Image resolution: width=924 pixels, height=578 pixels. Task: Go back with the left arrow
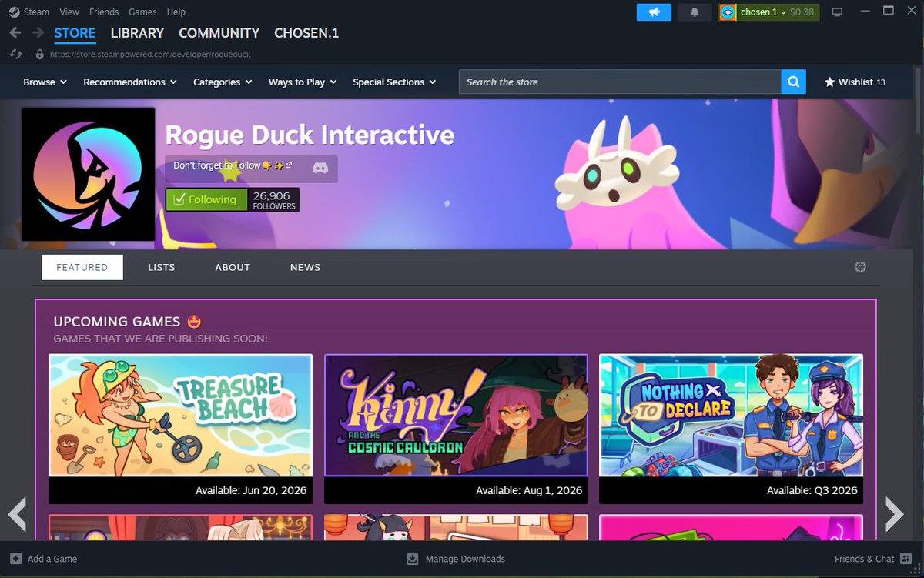point(15,33)
